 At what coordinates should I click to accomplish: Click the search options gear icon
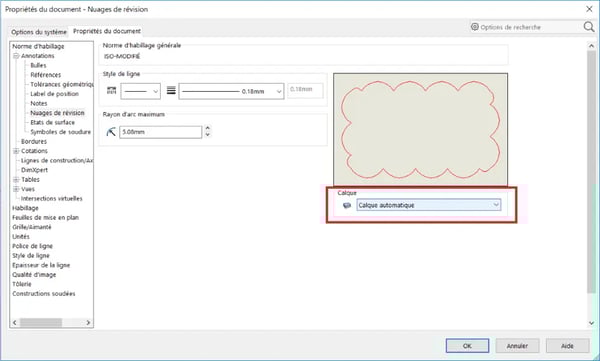[x=474, y=27]
